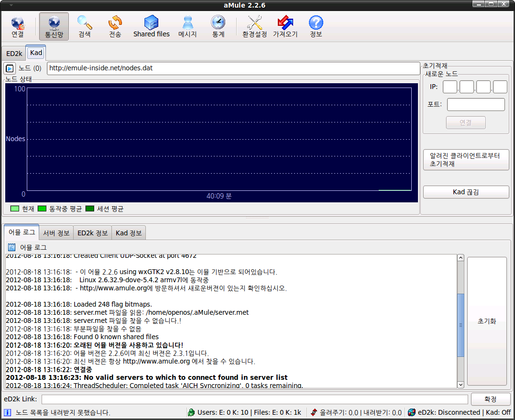Switch to the ED2k 정보 tab
515x420 pixels.
(x=92, y=233)
